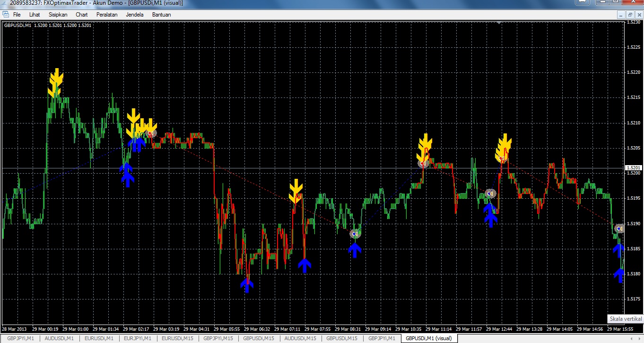This screenshot has height=343, width=644.
Task: Click the 1.5220 price scale label
Action: (x=634, y=72)
